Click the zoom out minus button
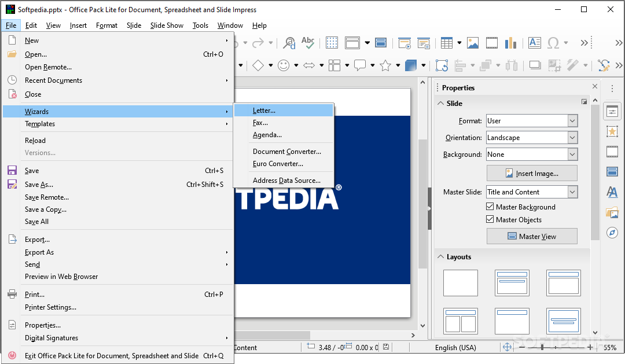Viewport: 625px width, 364px height. [522, 347]
